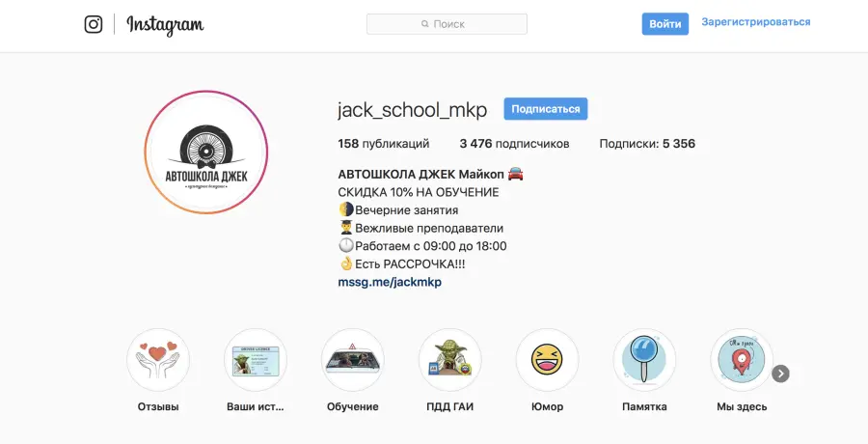Open the Обучение story highlight
The image size is (868, 444).
[x=353, y=360]
